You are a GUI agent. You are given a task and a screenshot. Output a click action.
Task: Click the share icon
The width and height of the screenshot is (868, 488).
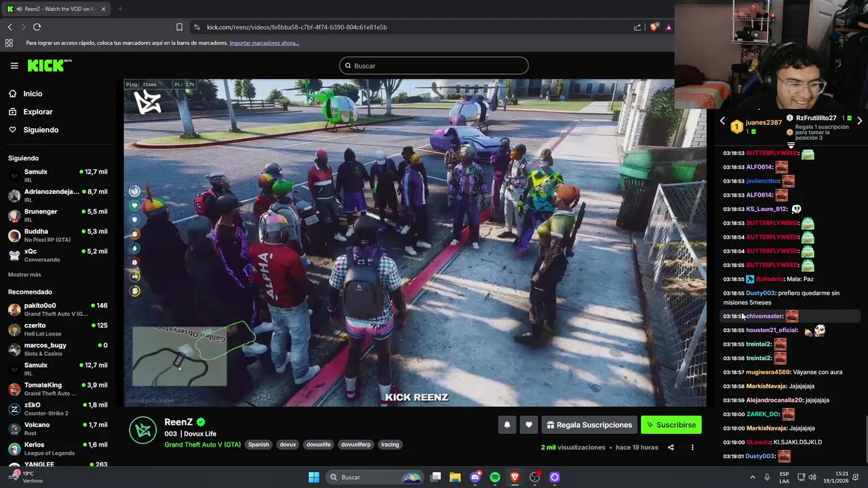(x=671, y=447)
